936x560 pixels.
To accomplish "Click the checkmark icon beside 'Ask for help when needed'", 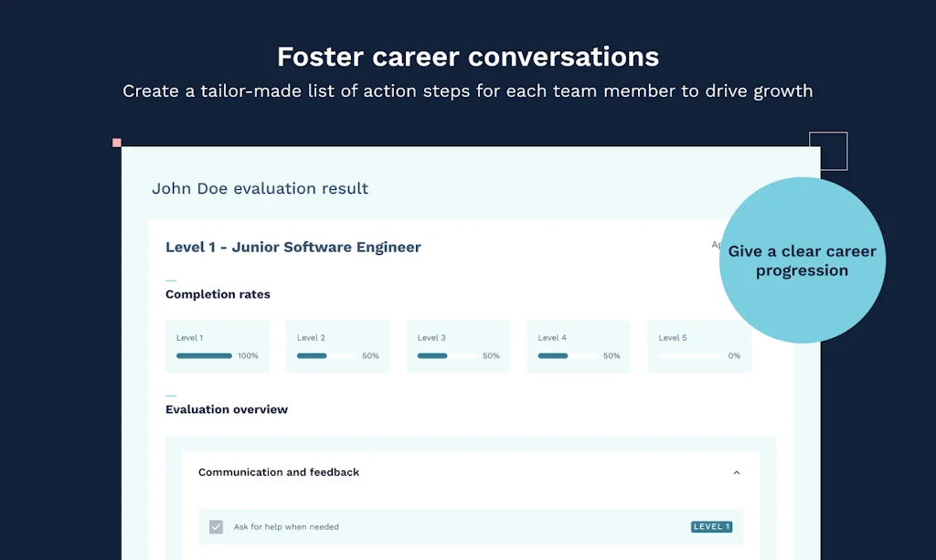I will [216, 526].
